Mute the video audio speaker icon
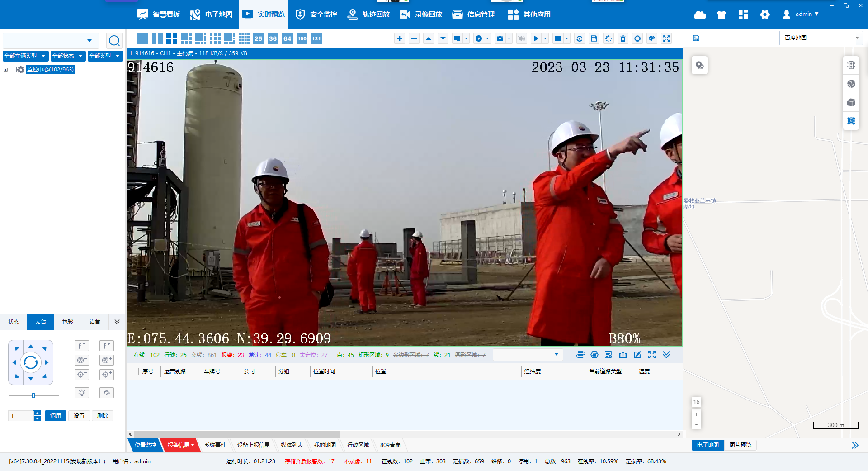The width and height of the screenshot is (868, 471). pyautogui.click(x=521, y=38)
